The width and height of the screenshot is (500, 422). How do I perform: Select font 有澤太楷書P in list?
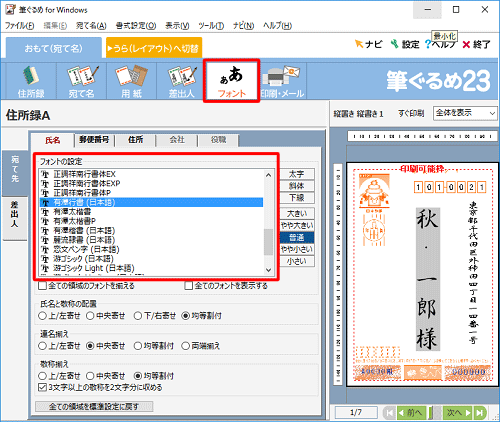[x=151, y=221]
